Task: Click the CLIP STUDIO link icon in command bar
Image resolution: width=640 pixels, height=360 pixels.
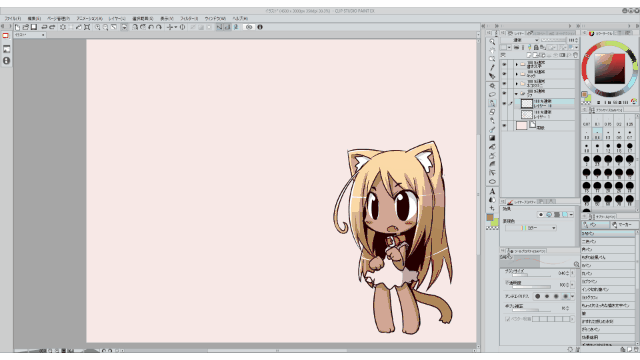Action: 249,27
